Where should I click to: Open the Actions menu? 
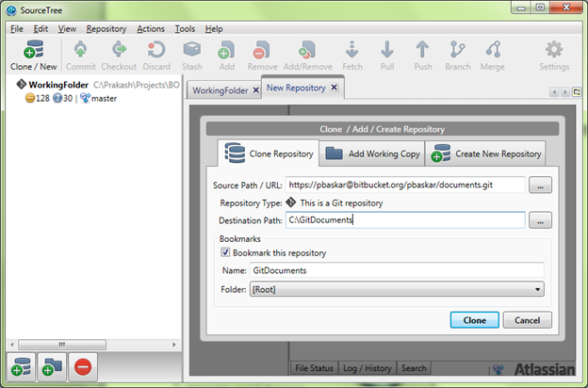click(x=151, y=29)
